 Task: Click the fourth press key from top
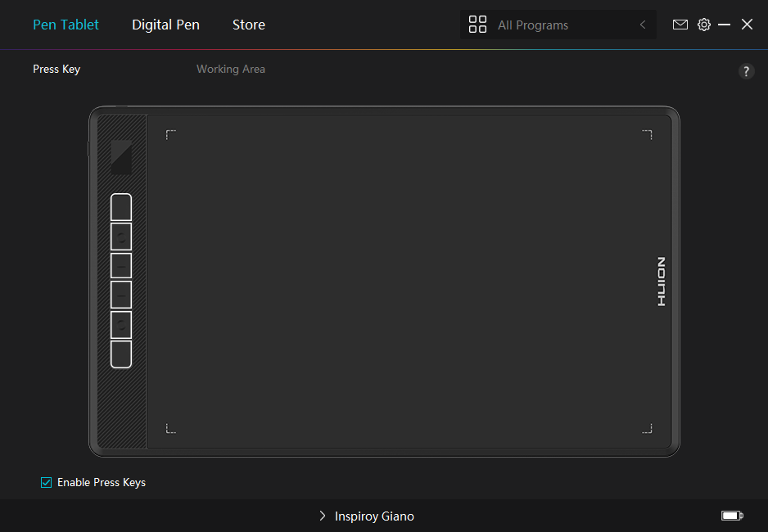point(121,295)
